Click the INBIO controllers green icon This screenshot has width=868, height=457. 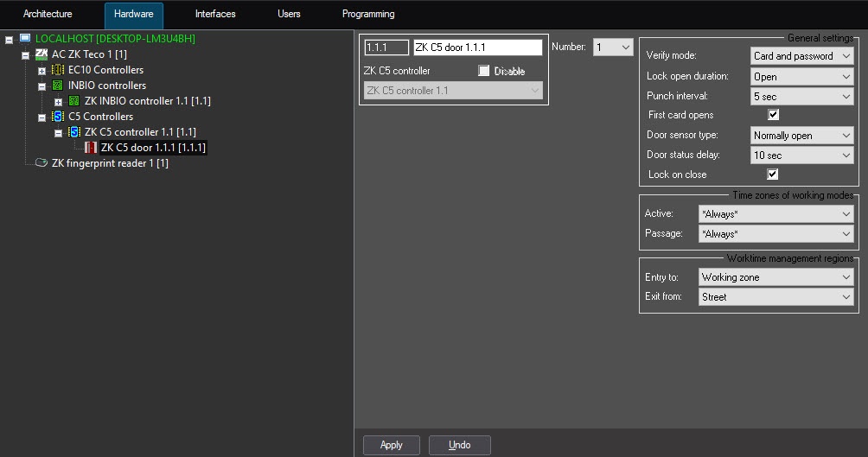[x=58, y=86]
